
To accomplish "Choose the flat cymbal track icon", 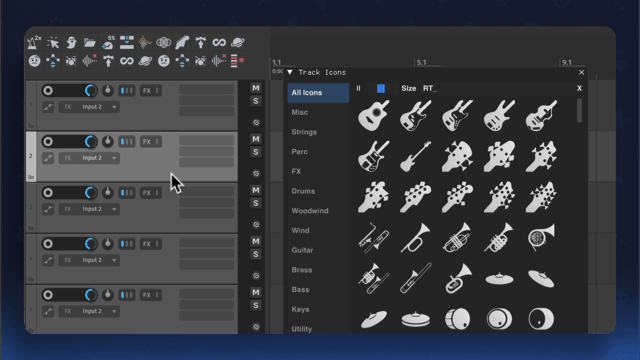I will [499, 279].
